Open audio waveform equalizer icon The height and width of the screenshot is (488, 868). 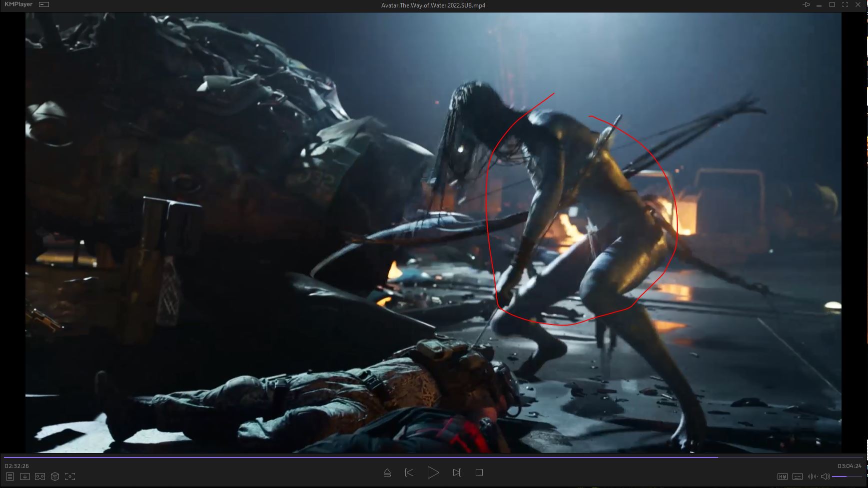point(813,476)
